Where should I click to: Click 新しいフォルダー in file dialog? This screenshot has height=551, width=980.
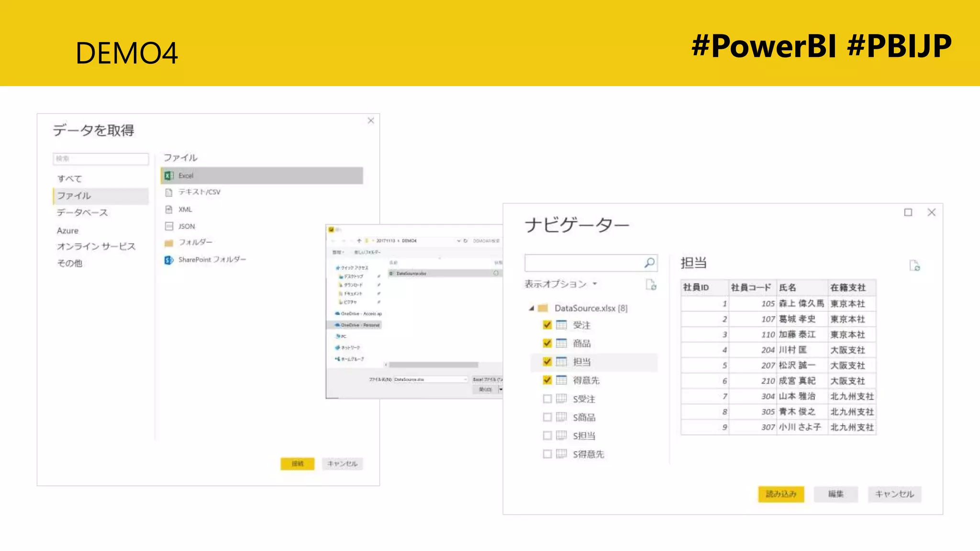[x=367, y=252]
